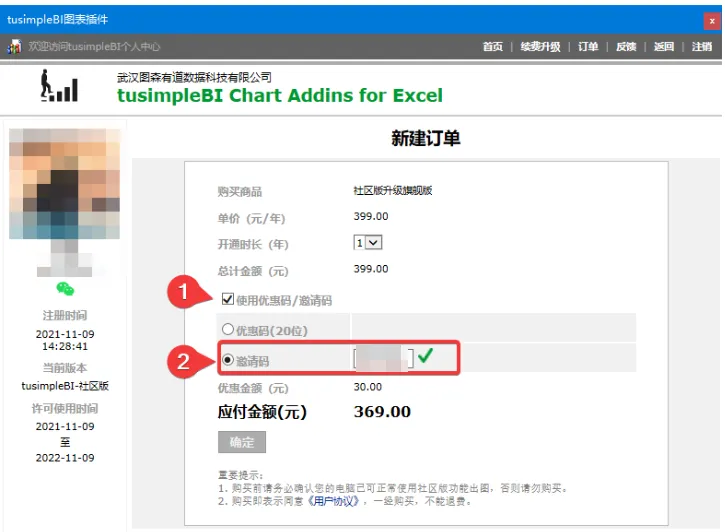Click the pixelated user avatar image
Screen dimensions: 725x532
coord(65,184)
